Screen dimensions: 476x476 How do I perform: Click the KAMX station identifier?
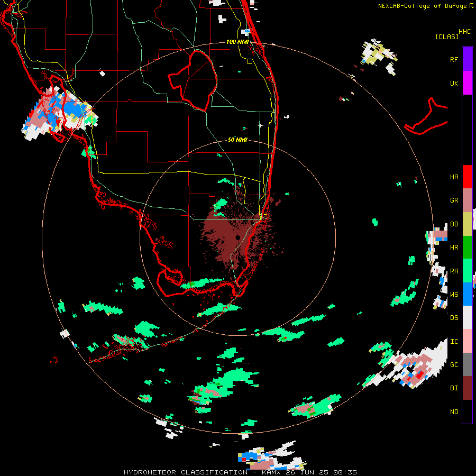[x=272, y=472]
